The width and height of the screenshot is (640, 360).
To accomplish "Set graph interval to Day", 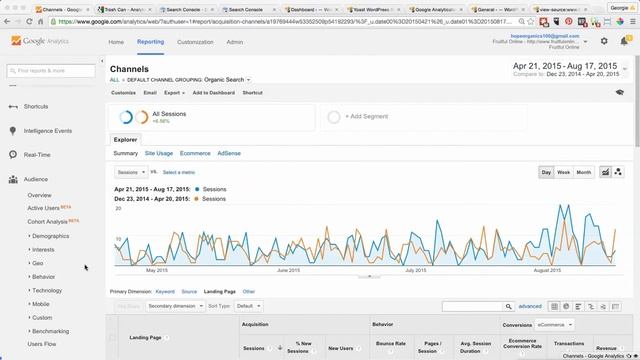I will pos(546,172).
